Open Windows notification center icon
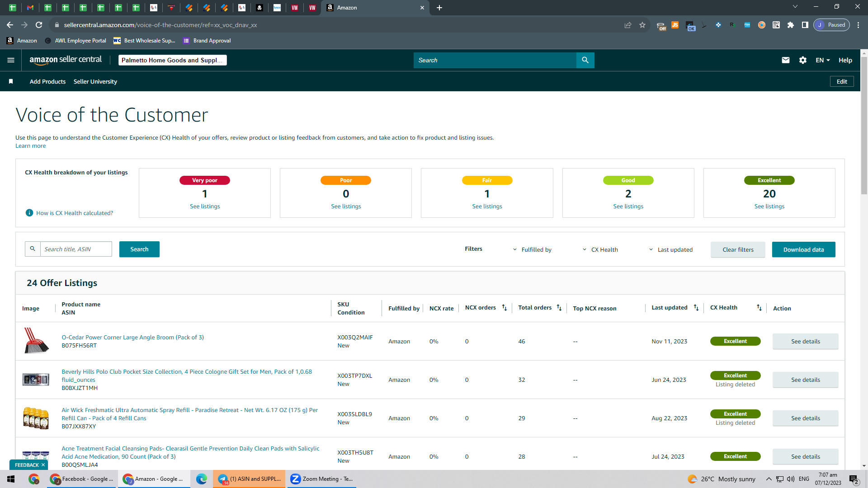 (854, 479)
